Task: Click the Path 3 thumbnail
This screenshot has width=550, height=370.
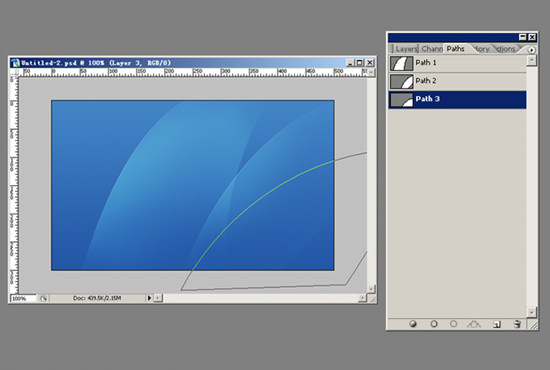Action: (x=402, y=100)
